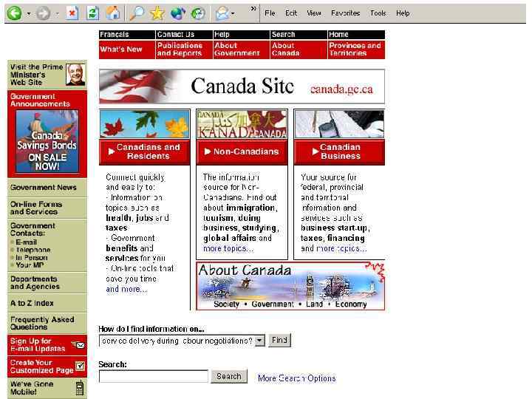Click the grey Forward arrow button
Viewport: 532px width, 399px height.
[43, 13]
